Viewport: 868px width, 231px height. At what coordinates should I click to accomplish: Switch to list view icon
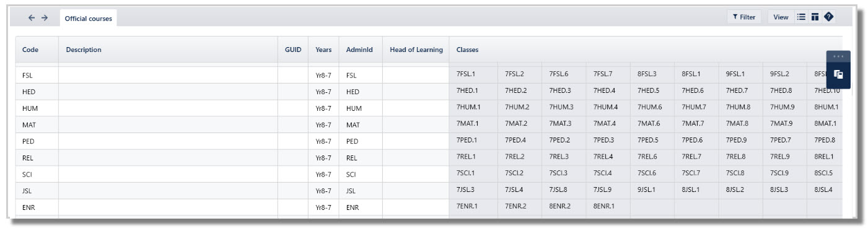coord(800,17)
